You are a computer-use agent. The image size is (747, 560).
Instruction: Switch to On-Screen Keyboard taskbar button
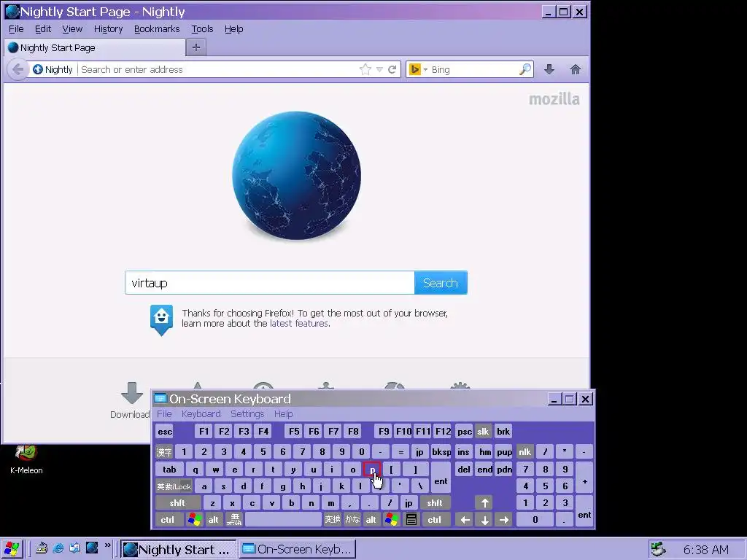coord(298,550)
